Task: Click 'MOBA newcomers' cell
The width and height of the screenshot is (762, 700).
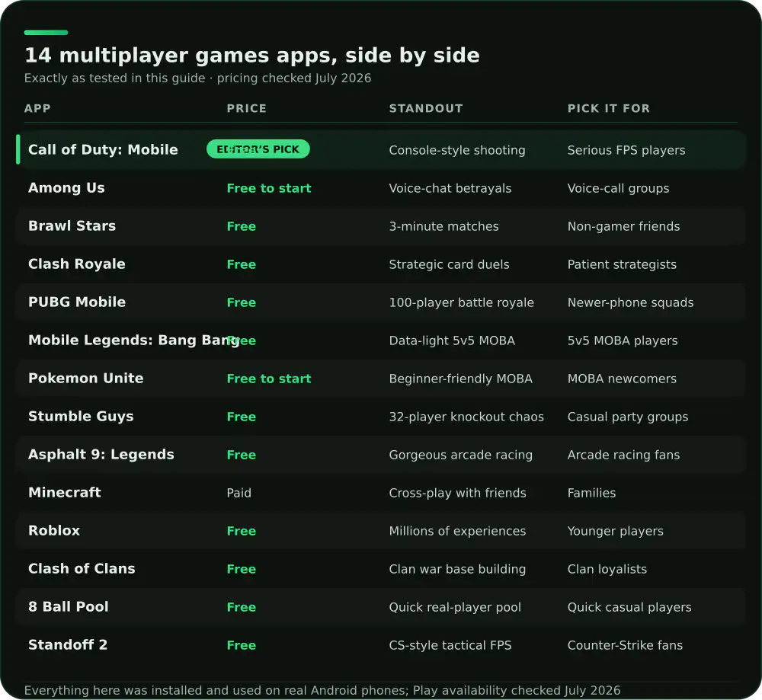Action: (622, 379)
